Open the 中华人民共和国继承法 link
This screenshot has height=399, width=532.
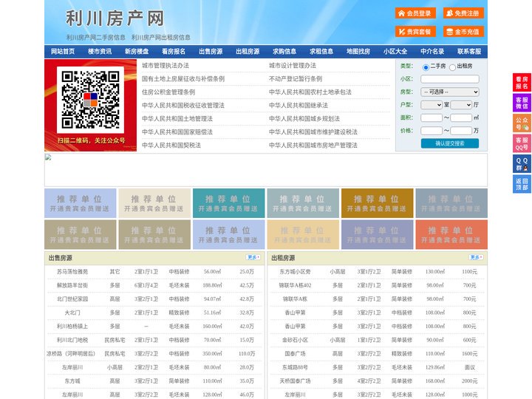[x=299, y=105]
